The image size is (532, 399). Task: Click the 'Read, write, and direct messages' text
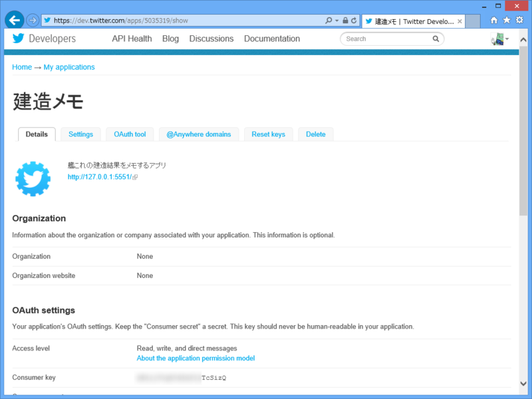[x=187, y=348]
